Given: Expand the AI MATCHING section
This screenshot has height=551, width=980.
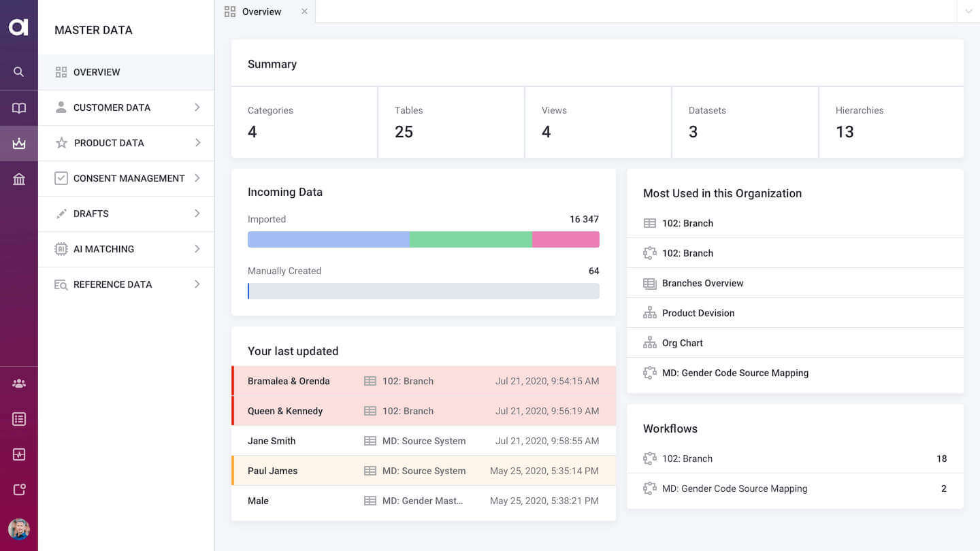Looking at the screenshot, I should 127,249.
